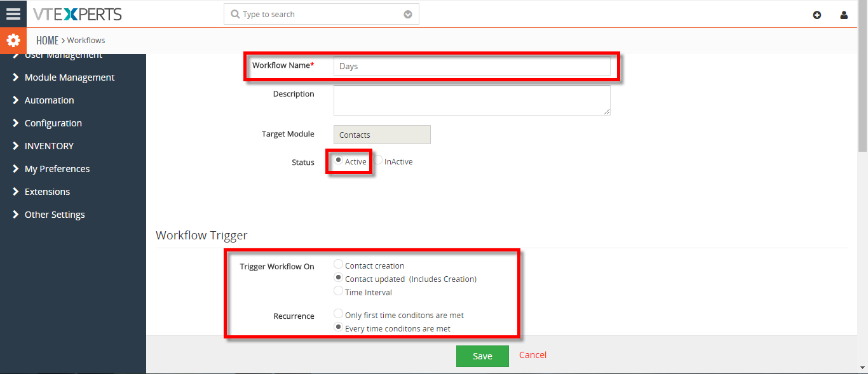
Task: Click the HOME breadcrumb link
Action: coord(47,40)
